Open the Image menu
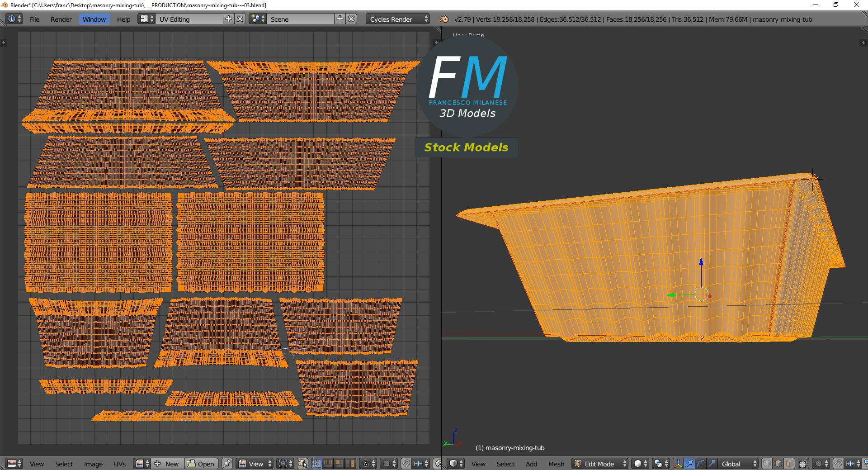Image resolution: width=868 pixels, height=470 pixels. 93,464
